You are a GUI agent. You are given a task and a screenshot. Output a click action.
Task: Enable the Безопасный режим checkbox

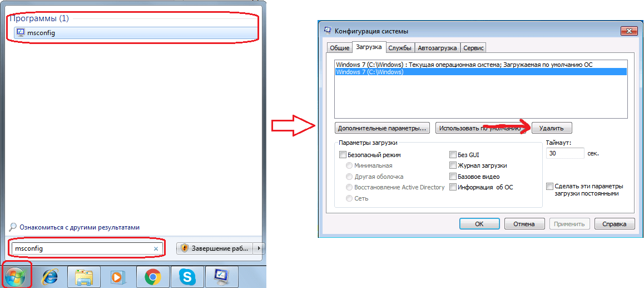click(x=343, y=155)
